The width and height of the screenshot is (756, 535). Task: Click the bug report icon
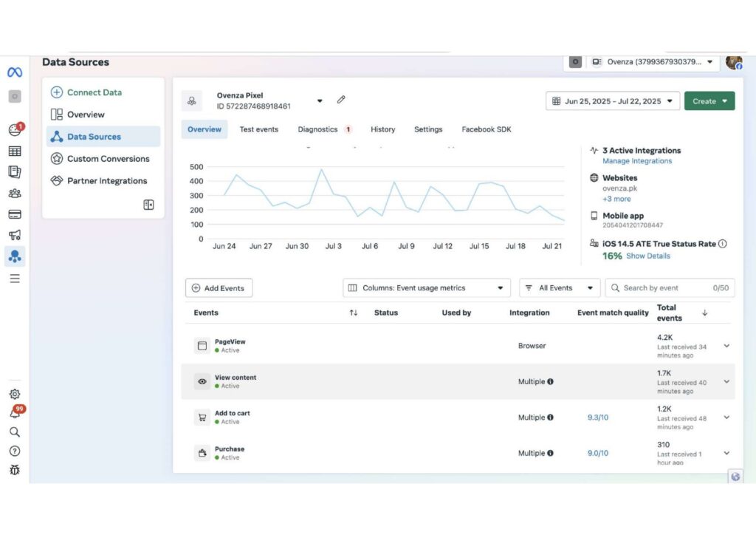point(15,470)
